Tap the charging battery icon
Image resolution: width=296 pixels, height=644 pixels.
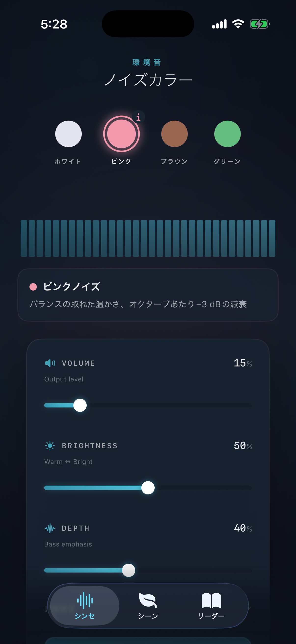tap(260, 24)
